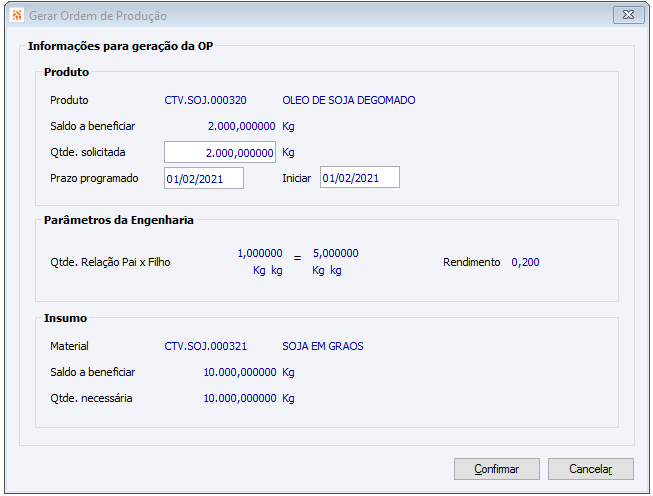The image size is (653, 496).
Task: Click the Prazo programado label
Action: (x=94, y=178)
